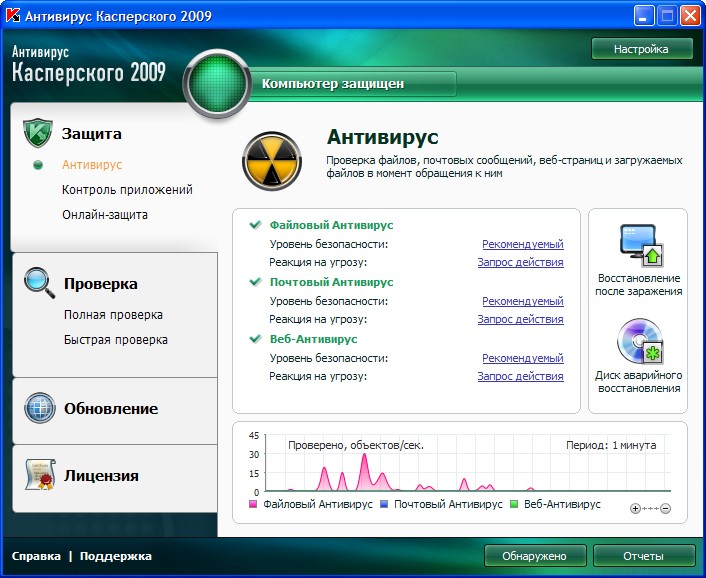
Task: Click the green dot beside Антивирус
Action: (x=38, y=165)
